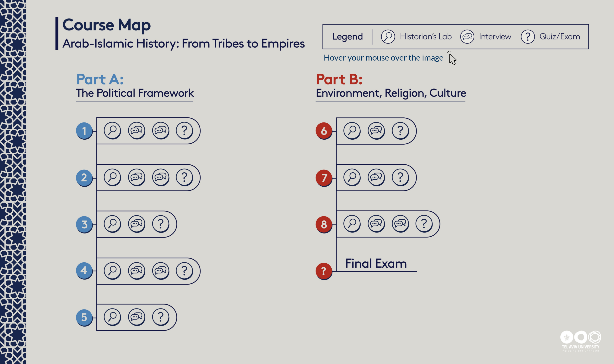Click the Interview legend speech bubble icon
614x364 pixels.
(467, 37)
